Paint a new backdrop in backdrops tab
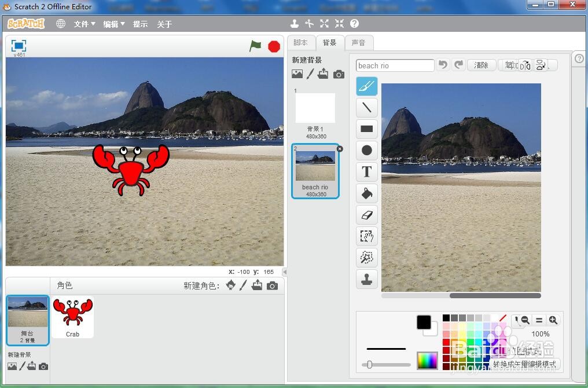The image size is (588, 388). click(310, 74)
